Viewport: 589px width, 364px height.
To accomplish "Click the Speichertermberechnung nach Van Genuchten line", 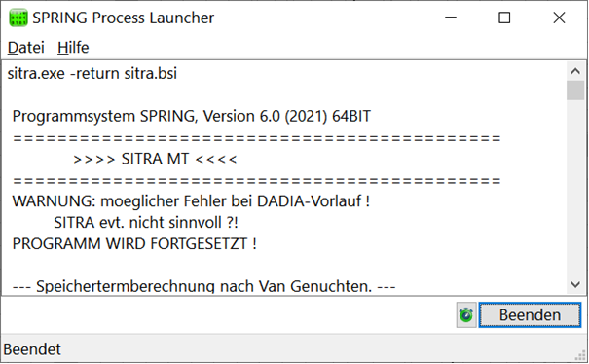I will click(203, 286).
